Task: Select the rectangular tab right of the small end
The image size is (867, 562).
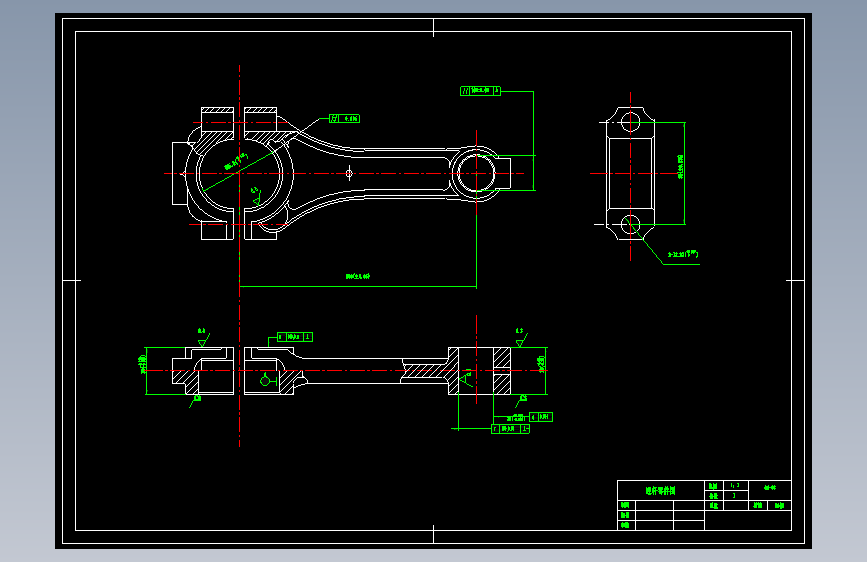Action: coord(504,173)
